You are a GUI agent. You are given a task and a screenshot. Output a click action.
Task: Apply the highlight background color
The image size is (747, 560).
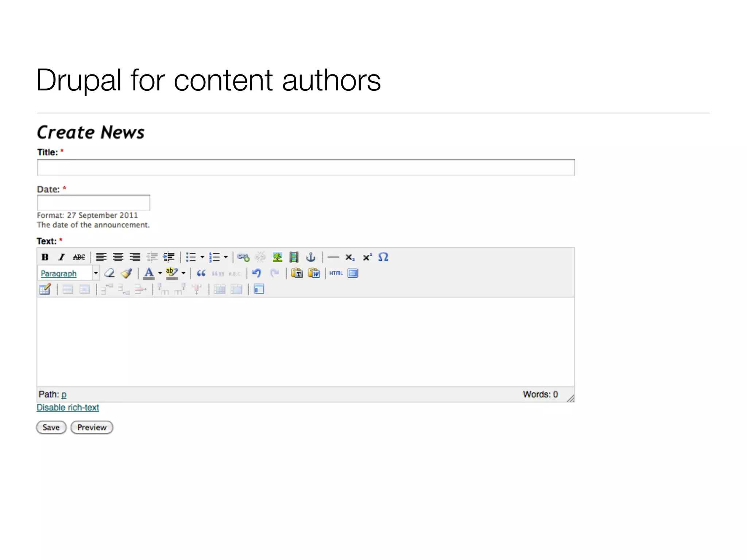[x=172, y=273]
